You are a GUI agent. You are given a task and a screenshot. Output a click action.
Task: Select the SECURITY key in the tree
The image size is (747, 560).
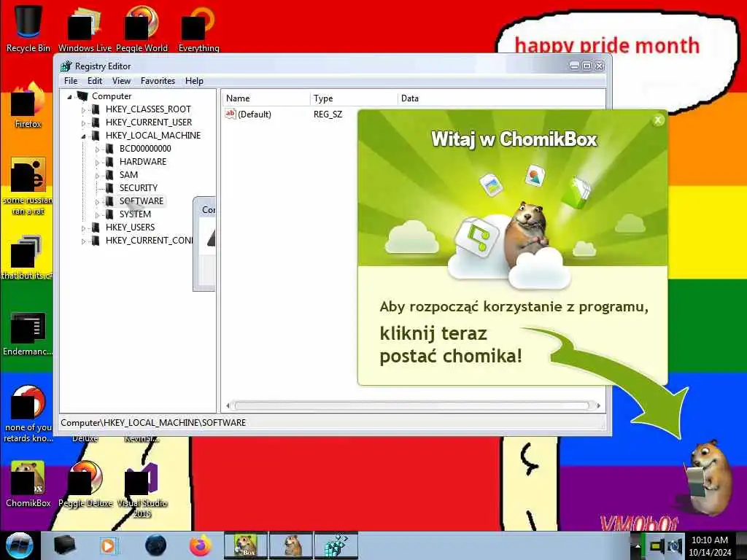tap(138, 188)
